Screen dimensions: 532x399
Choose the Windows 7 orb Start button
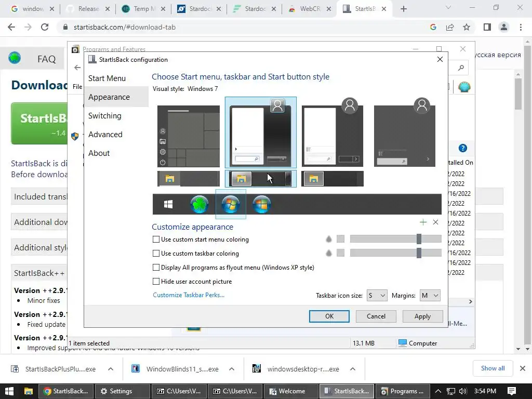pyautogui.click(x=231, y=204)
